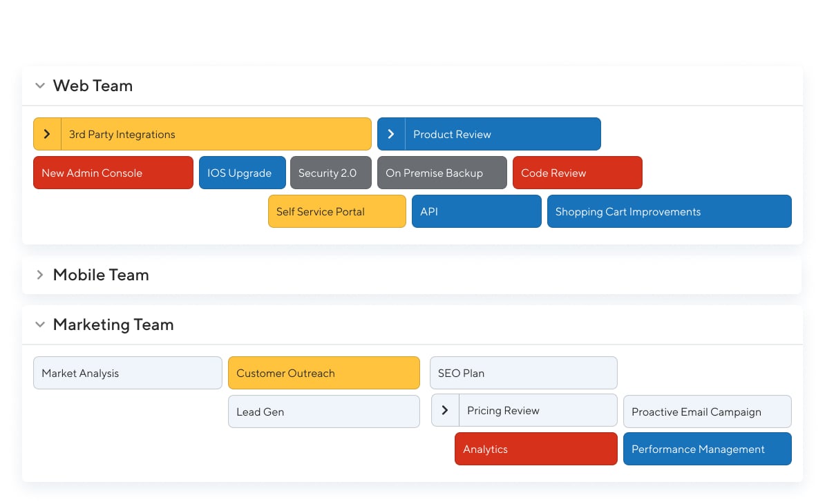Select the Performance Management card

pos(707,449)
